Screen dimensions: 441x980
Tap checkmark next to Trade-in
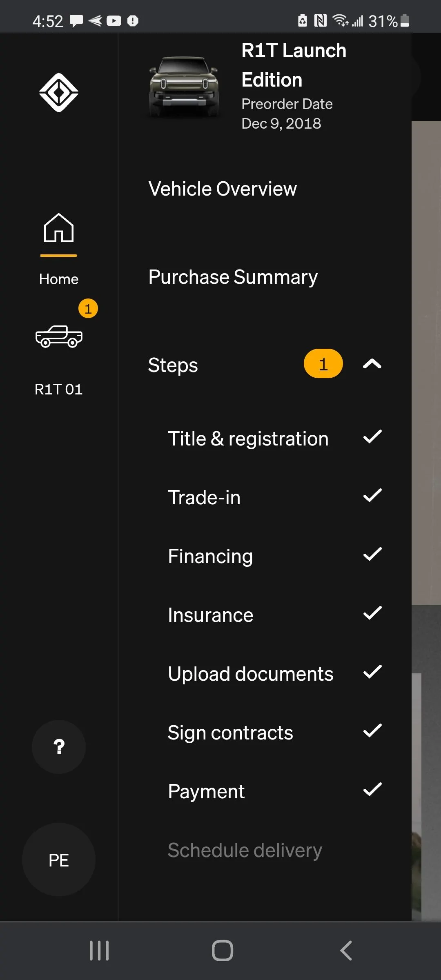pos(372,495)
